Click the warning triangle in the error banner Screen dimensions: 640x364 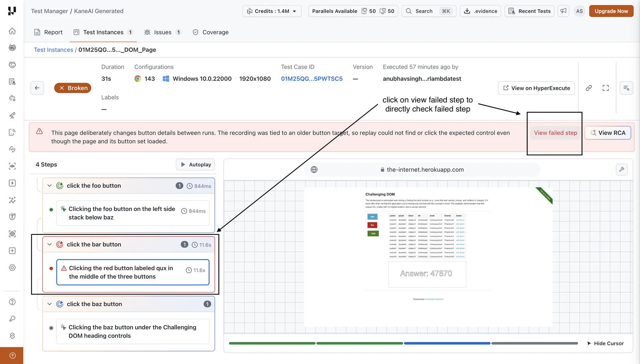coord(40,131)
